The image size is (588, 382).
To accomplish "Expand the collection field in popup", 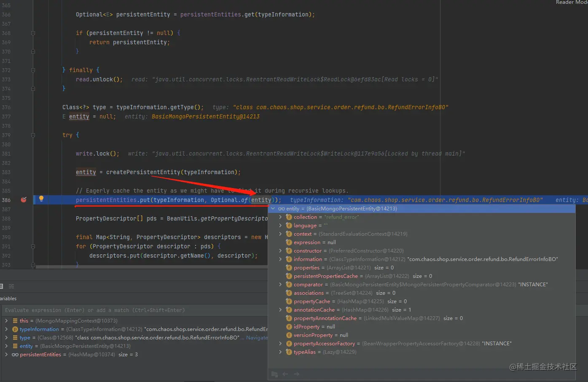I will [x=280, y=217].
